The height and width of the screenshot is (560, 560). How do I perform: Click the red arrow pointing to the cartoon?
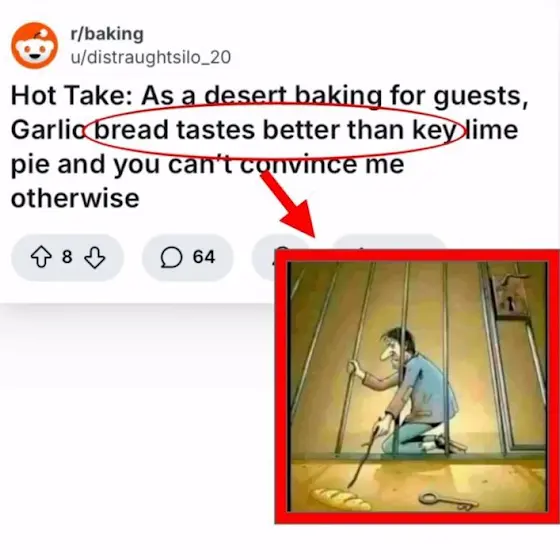[x=289, y=204]
